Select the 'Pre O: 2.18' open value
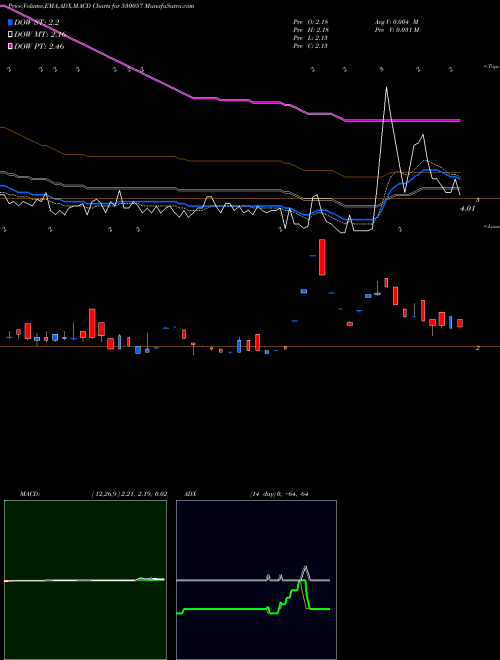This screenshot has height=660, width=500. (311, 22)
